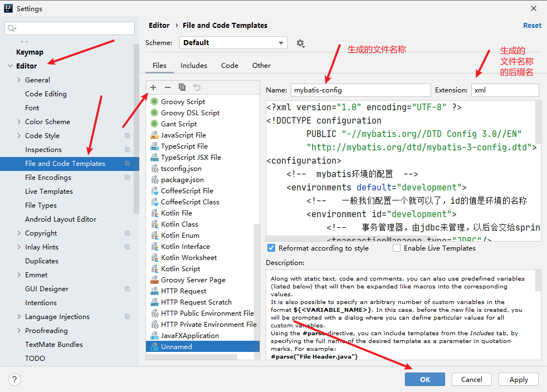Expand the Code Style node

(x=19, y=136)
